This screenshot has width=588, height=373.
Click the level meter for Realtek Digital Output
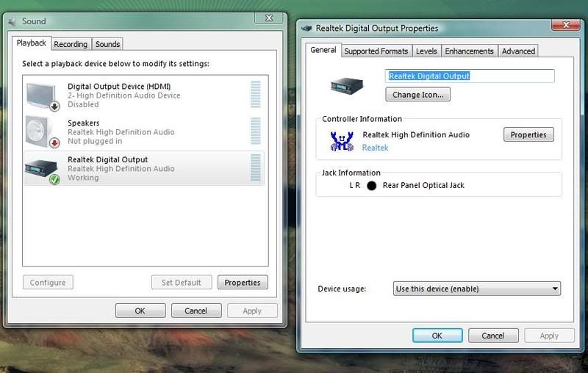pos(255,167)
